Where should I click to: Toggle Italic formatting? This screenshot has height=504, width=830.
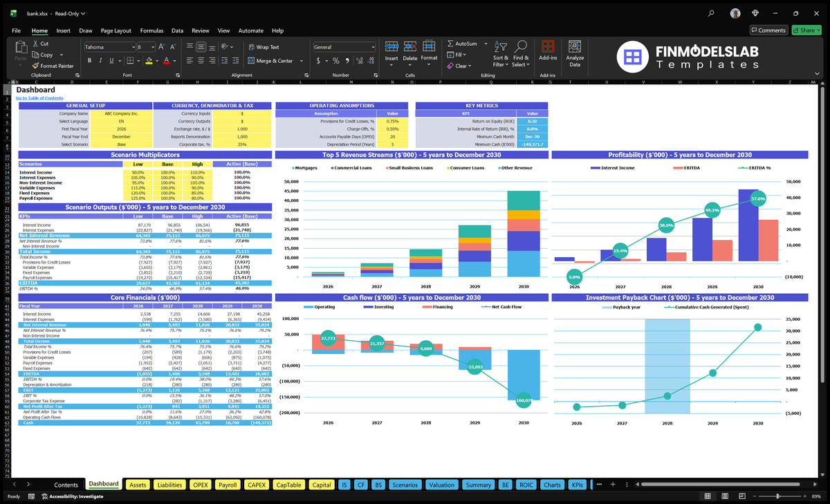click(x=100, y=61)
